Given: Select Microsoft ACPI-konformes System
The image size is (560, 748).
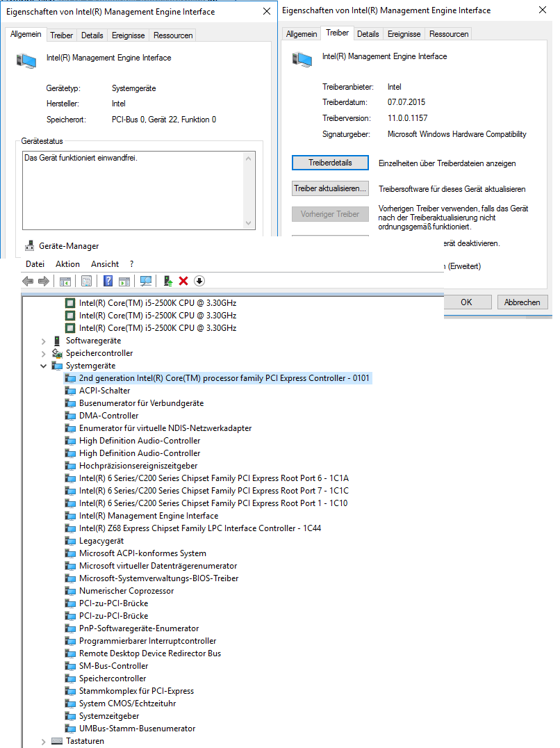Looking at the screenshot, I should click(142, 553).
